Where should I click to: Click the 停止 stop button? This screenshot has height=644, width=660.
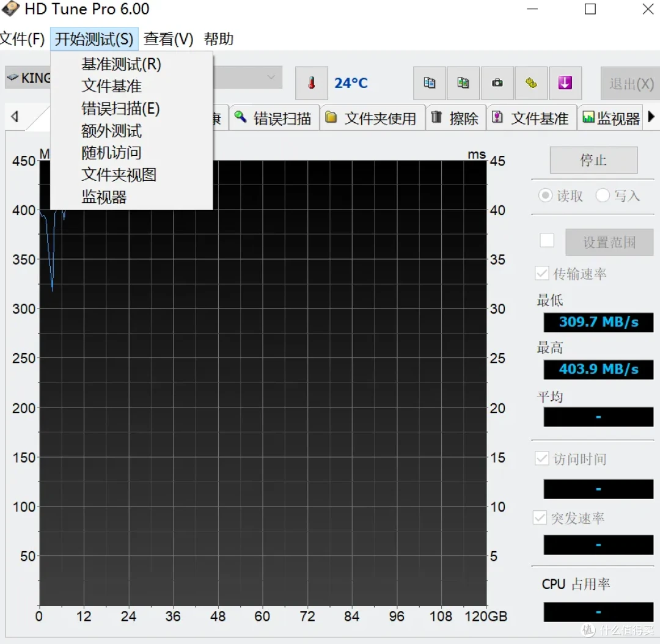coord(593,160)
